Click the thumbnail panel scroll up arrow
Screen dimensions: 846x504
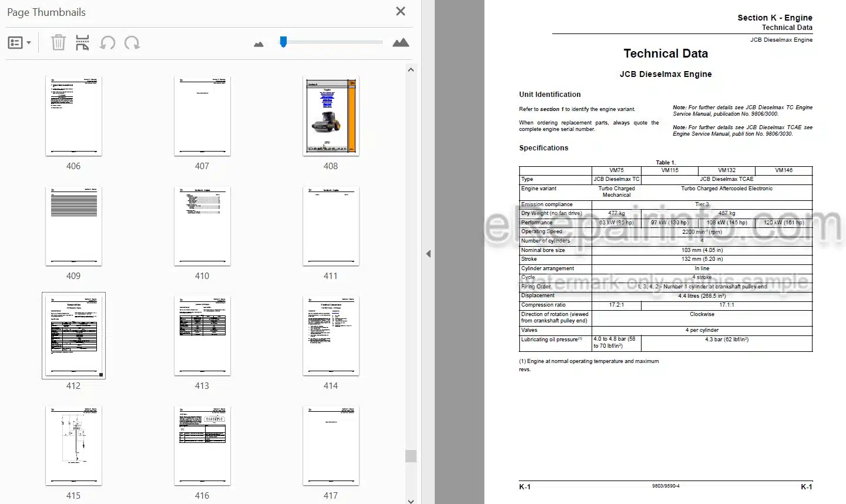411,70
